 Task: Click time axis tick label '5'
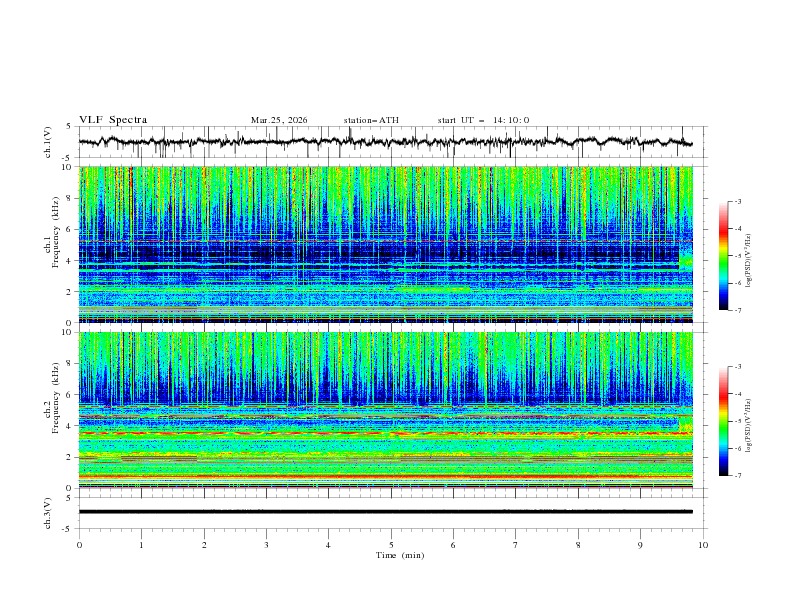pos(391,545)
